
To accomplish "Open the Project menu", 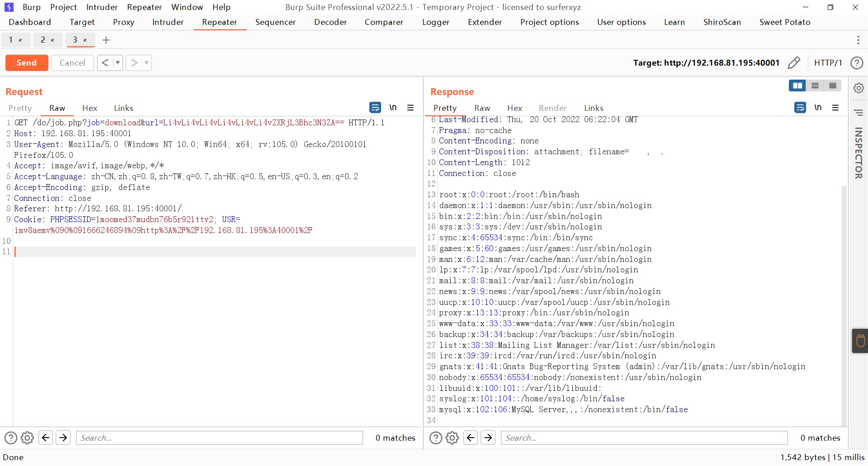I will 64,7.
